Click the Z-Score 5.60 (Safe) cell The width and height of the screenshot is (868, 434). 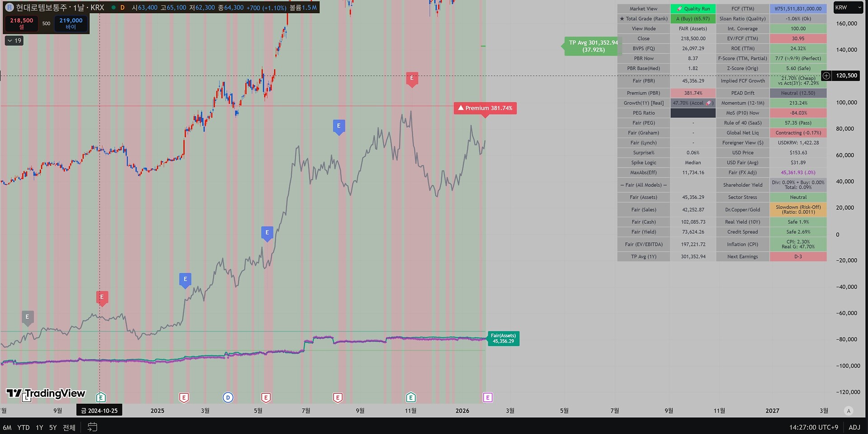[798, 68]
